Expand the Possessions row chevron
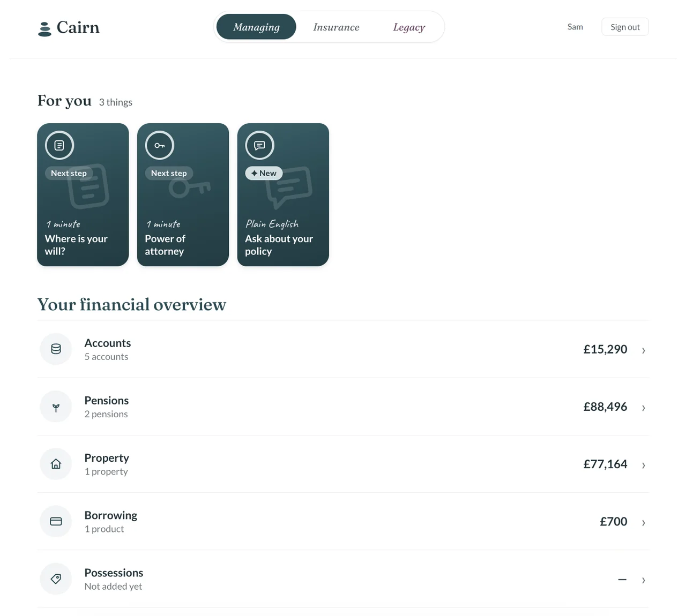 point(643,580)
